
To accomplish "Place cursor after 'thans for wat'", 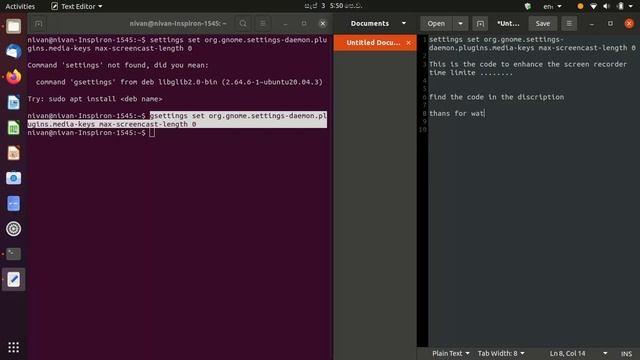I will (484, 113).
